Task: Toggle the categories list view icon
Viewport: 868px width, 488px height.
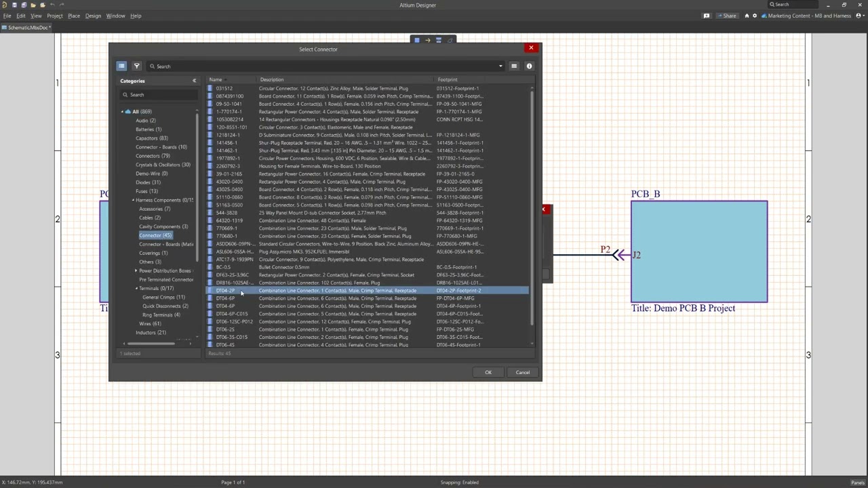Action: tap(121, 66)
